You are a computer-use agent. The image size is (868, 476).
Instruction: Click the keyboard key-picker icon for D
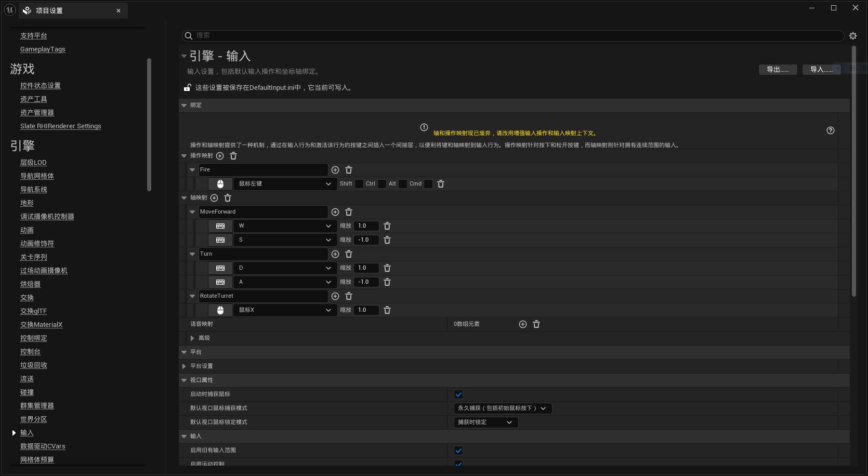click(x=220, y=268)
